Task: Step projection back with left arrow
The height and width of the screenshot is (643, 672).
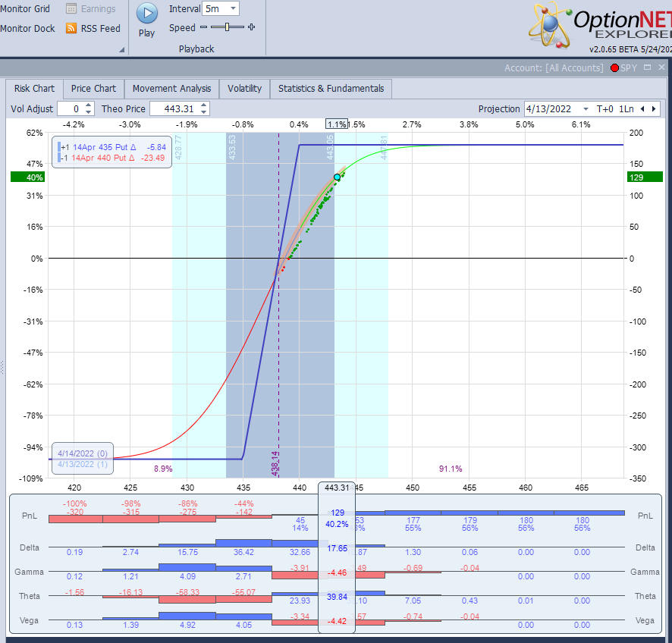Action: [642, 108]
